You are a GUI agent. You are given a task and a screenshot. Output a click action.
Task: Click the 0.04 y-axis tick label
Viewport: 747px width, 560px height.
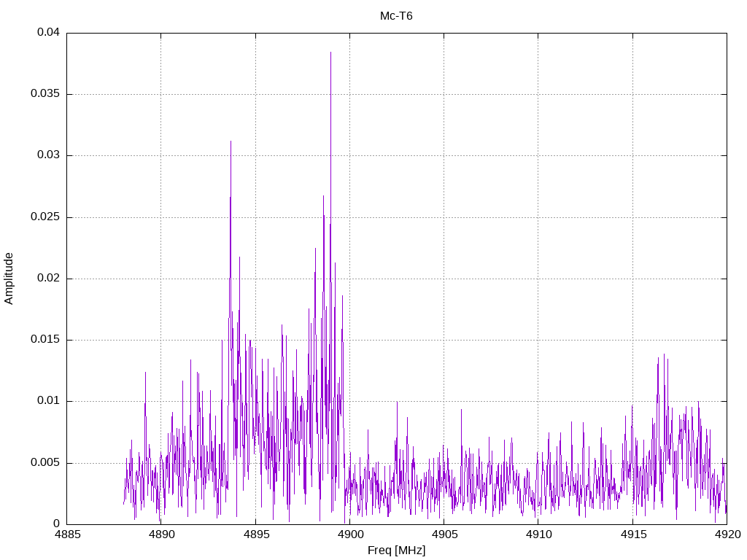(x=49, y=33)
